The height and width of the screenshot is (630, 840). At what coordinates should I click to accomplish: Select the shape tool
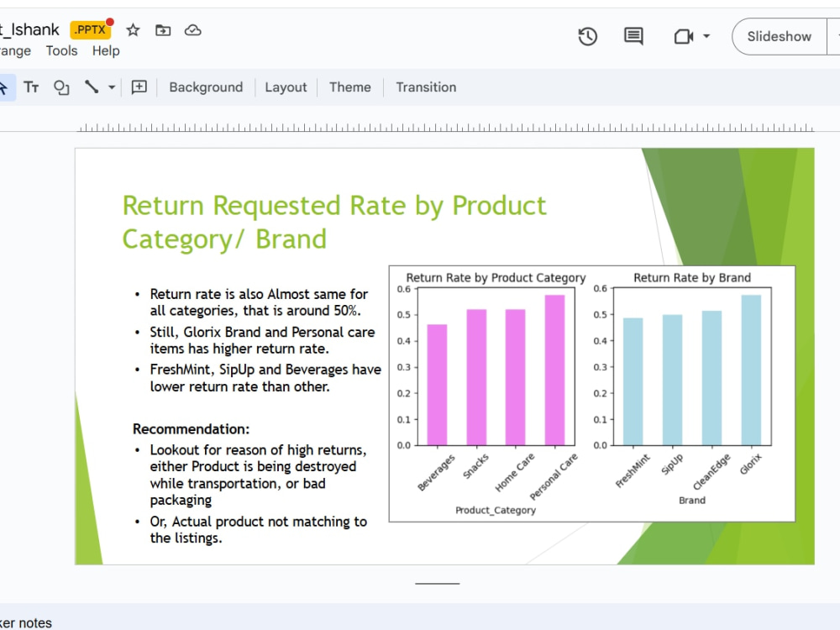coord(61,87)
